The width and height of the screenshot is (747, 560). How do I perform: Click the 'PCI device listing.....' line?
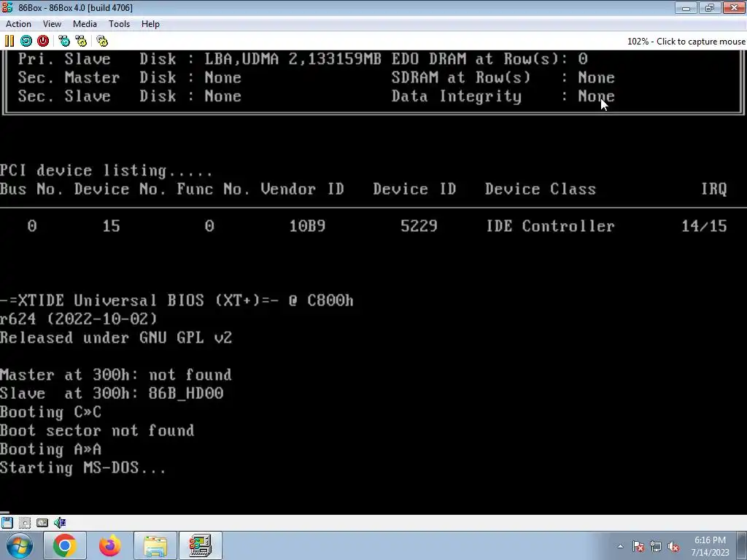coord(107,171)
